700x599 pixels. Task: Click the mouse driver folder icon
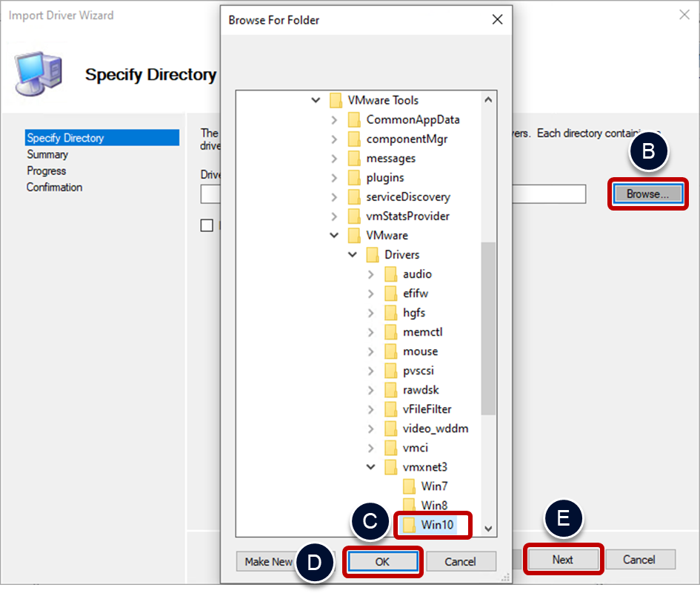tap(391, 351)
